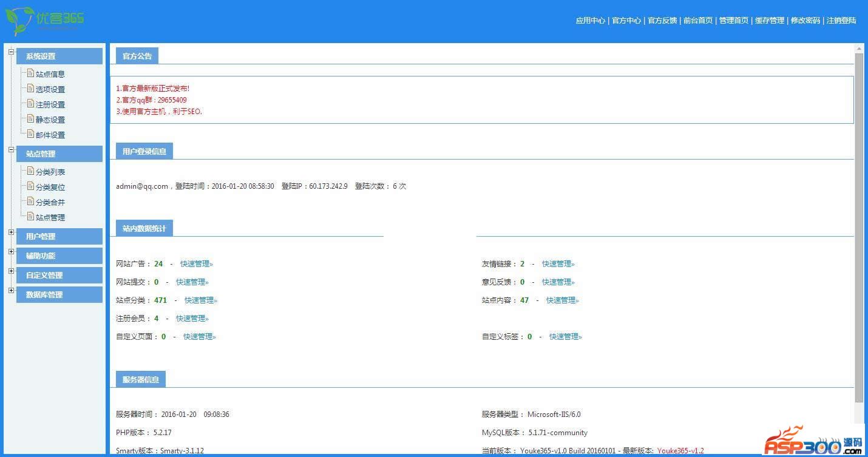Click 快速管理 link for 意见反馈
This screenshot has width=868, height=457.
tap(558, 282)
